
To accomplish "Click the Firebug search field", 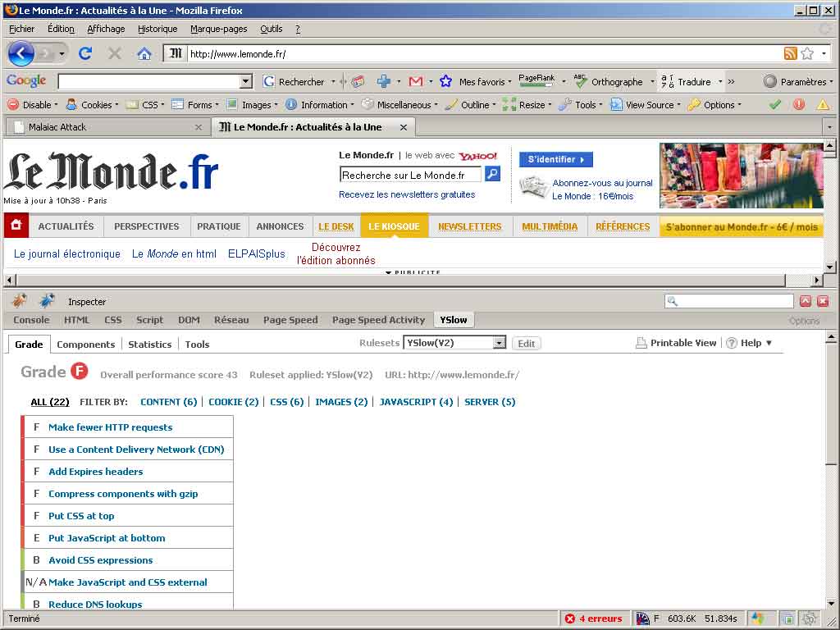I will 729,301.
